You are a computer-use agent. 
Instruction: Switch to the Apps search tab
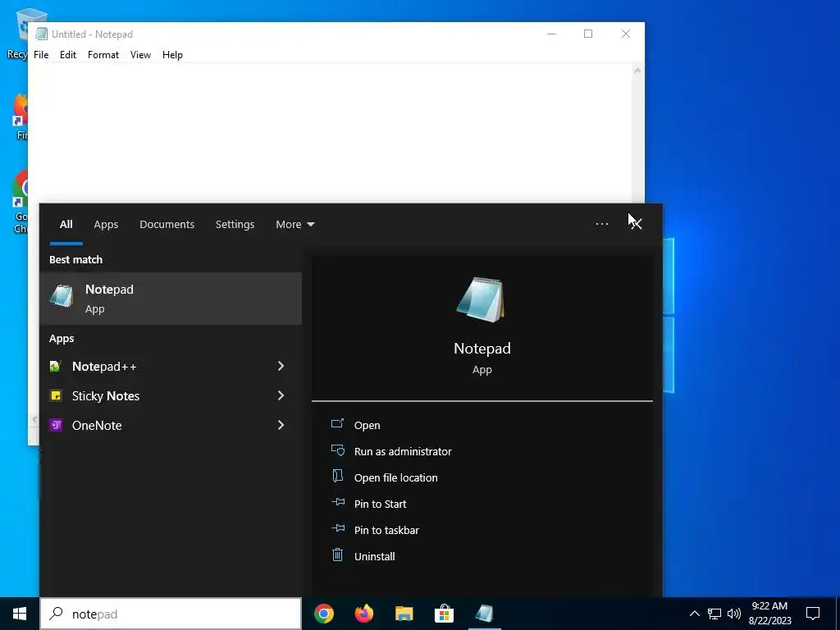[x=106, y=225]
